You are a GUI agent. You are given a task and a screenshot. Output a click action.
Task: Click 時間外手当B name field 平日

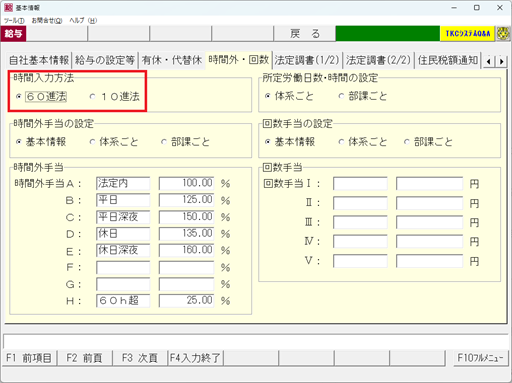(x=123, y=200)
